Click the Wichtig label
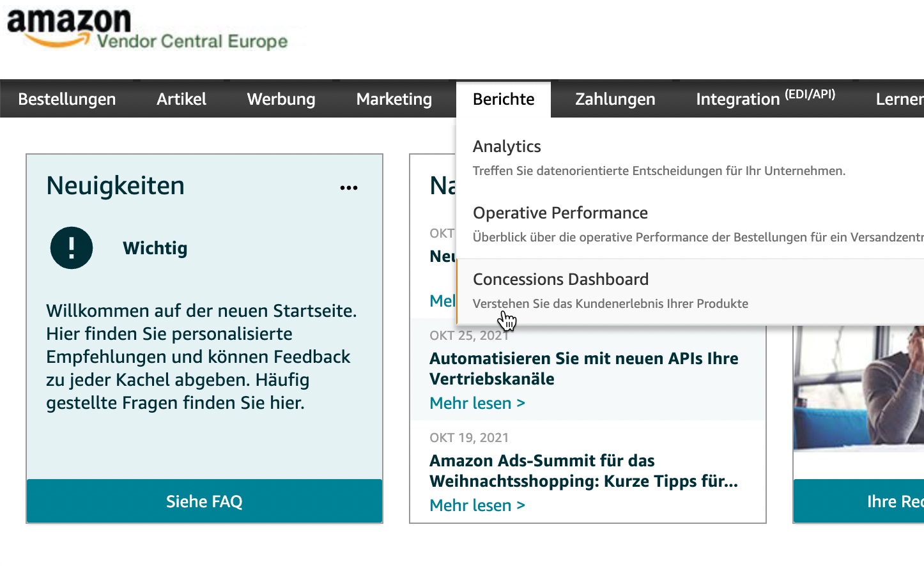This screenshot has height=566, width=924. tap(155, 248)
